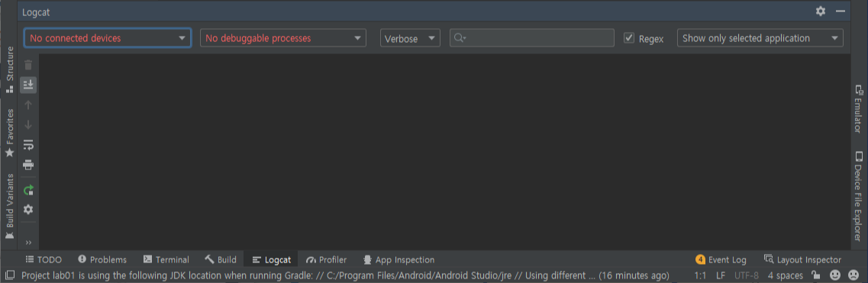Open the Build tab

[x=221, y=260]
